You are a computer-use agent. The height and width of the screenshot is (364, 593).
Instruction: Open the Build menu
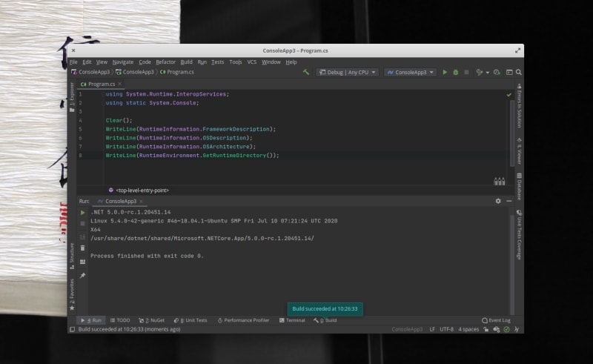click(186, 62)
